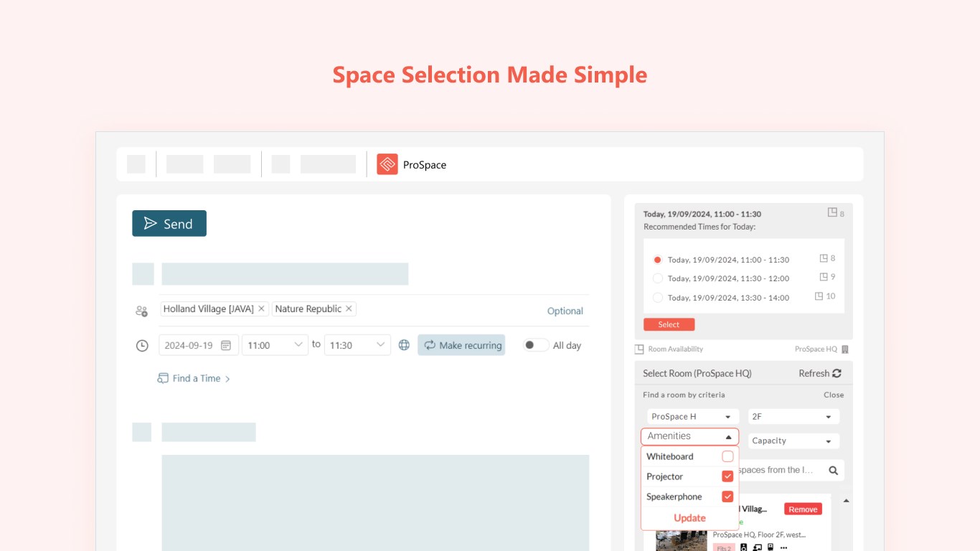Remove the Holland Village [JAVA] attendee

pyautogui.click(x=261, y=309)
